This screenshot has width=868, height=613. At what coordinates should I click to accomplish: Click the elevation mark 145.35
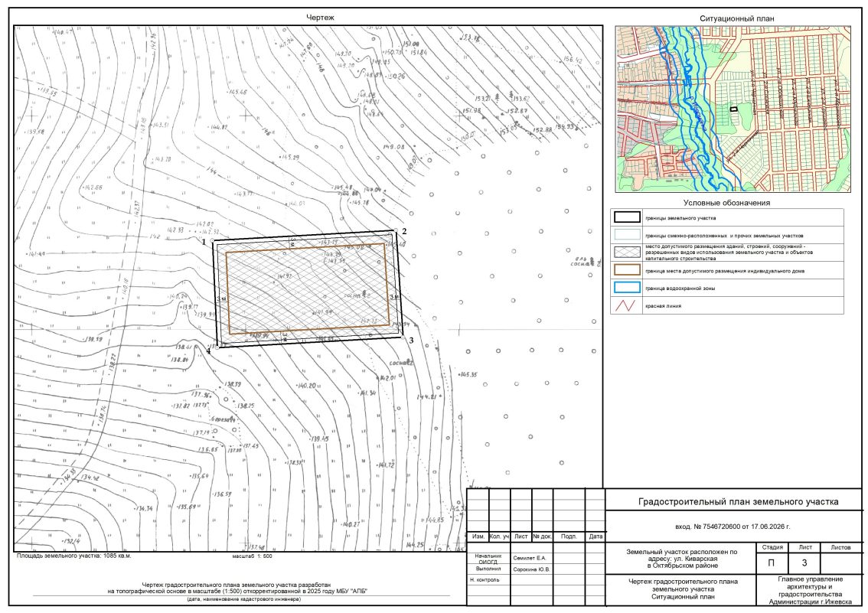click(468, 374)
